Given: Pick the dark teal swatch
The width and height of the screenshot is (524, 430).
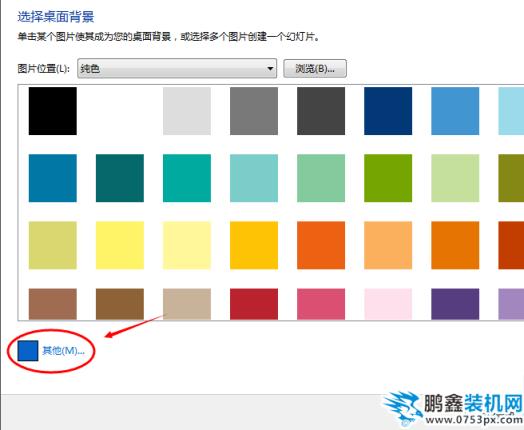Looking at the screenshot, I should pos(120,178).
